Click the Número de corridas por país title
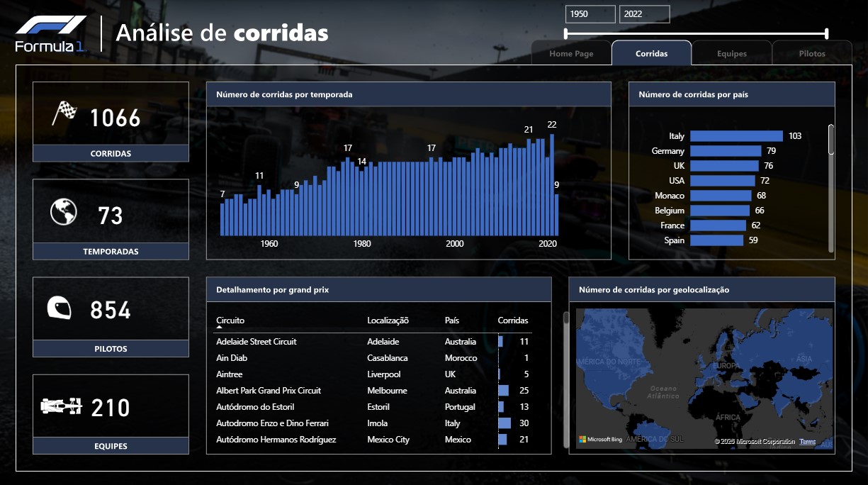868x485 pixels. [x=693, y=94]
